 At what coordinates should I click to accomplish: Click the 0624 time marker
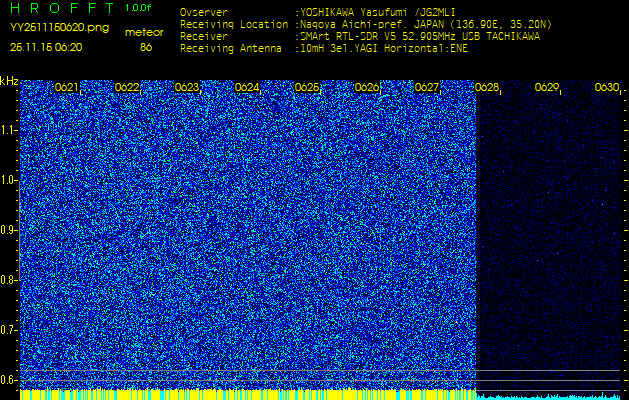[247, 87]
